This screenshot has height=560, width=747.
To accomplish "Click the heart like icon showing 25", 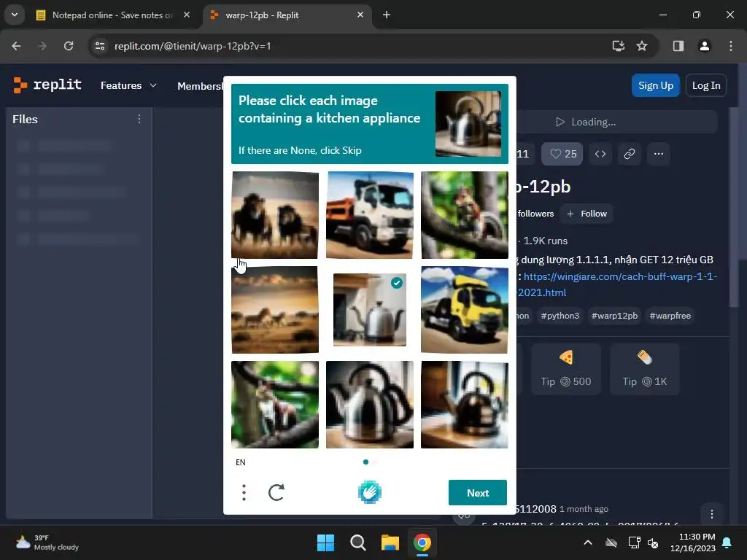I will tap(562, 154).
